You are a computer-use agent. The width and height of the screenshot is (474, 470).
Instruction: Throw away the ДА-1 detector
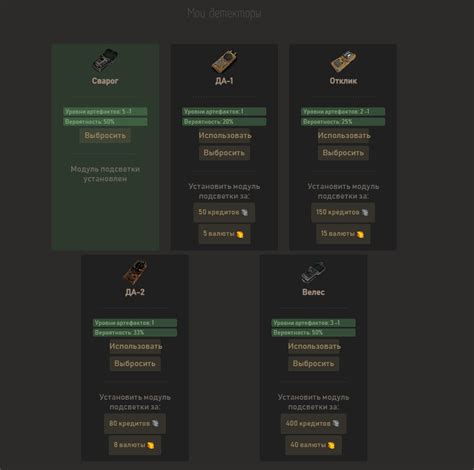click(x=224, y=153)
